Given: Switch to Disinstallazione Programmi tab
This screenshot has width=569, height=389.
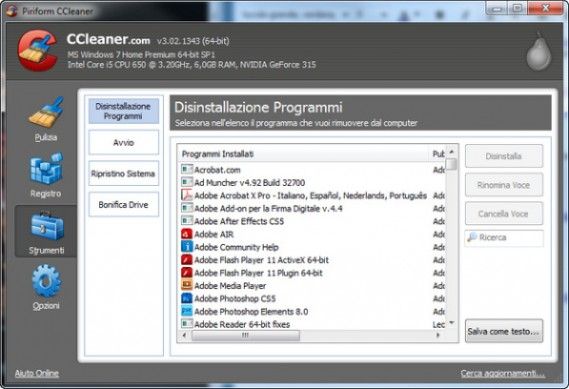Looking at the screenshot, I should pos(123,111).
